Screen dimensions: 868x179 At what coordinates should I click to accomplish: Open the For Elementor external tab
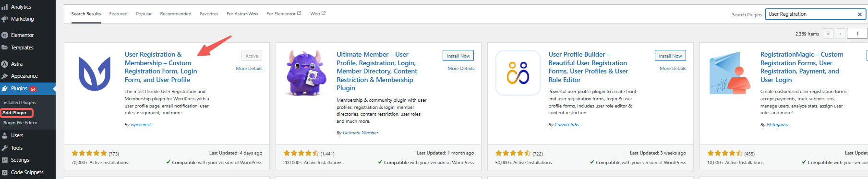(284, 14)
